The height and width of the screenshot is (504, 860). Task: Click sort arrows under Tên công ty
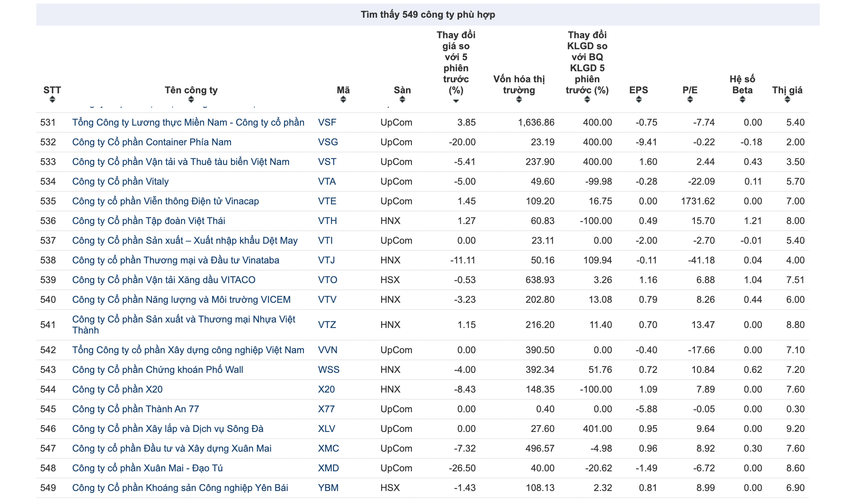point(191,100)
